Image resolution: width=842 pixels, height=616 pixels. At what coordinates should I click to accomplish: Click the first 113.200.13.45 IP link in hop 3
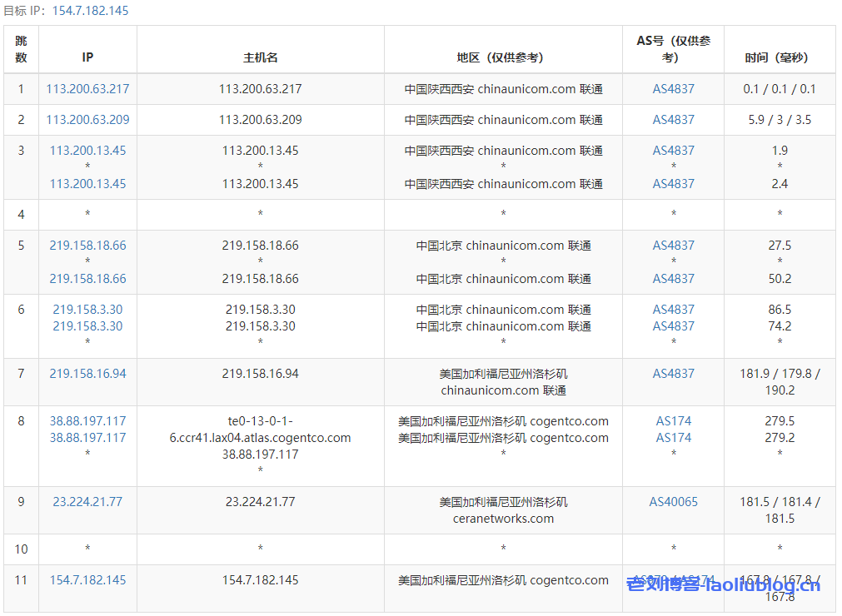pos(87,151)
